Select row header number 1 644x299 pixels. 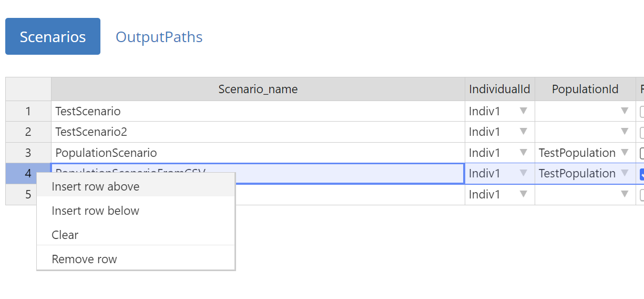point(28,111)
